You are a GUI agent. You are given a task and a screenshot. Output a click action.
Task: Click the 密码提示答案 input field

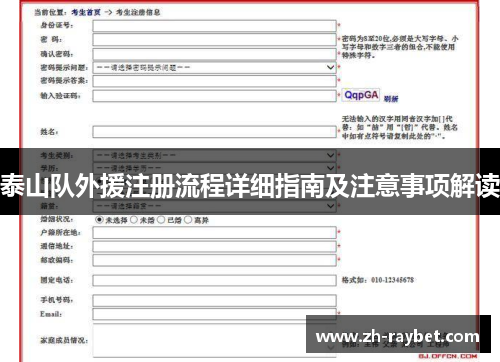click(x=214, y=81)
